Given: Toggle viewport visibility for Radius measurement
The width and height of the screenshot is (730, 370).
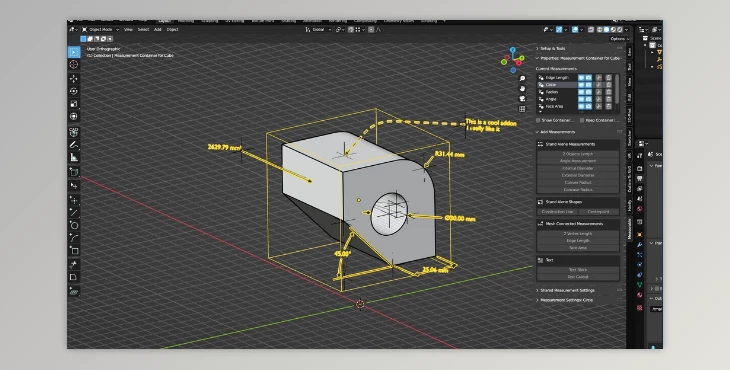Looking at the screenshot, I should click(x=581, y=92).
